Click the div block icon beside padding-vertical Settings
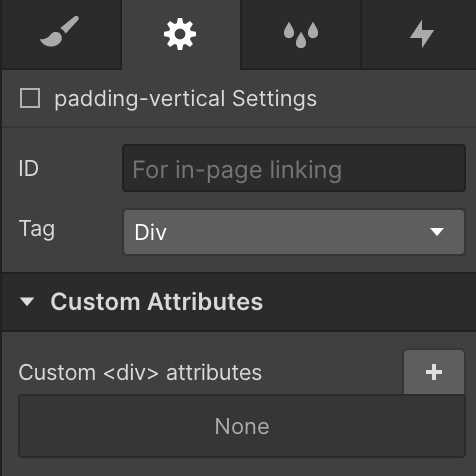This screenshot has width=476, height=476. point(30,98)
